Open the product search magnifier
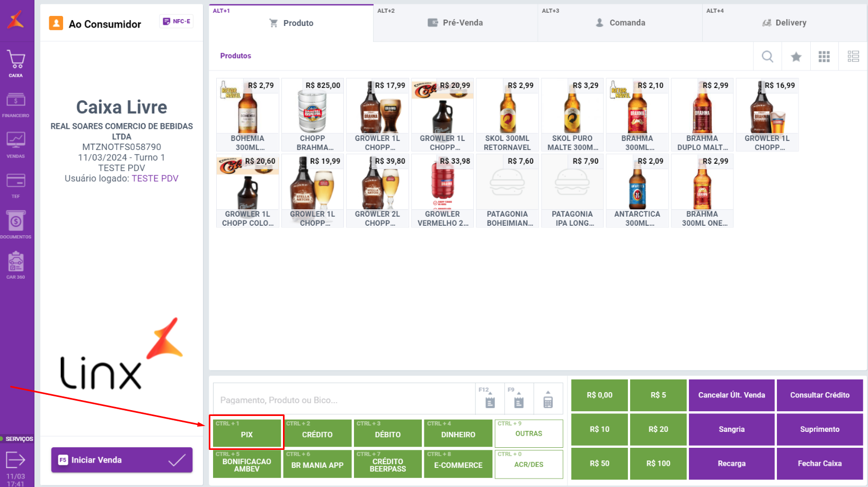The height and width of the screenshot is (487, 868). (767, 56)
